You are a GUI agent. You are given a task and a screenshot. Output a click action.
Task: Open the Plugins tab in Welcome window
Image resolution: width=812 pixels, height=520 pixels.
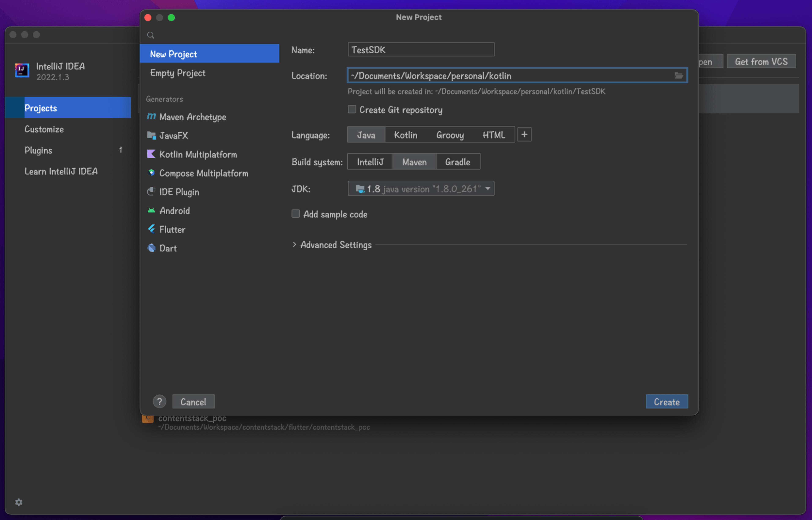pyautogui.click(x=68, y=150)
